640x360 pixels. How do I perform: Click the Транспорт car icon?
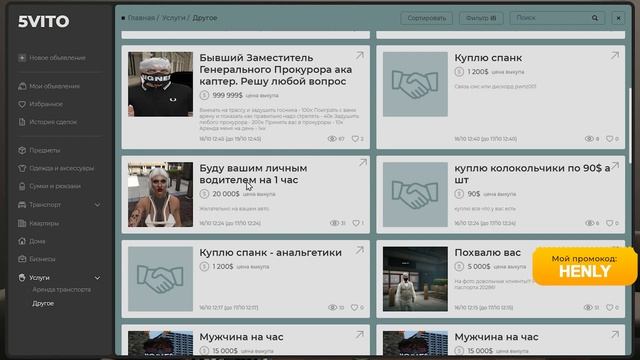click(22, 204)
